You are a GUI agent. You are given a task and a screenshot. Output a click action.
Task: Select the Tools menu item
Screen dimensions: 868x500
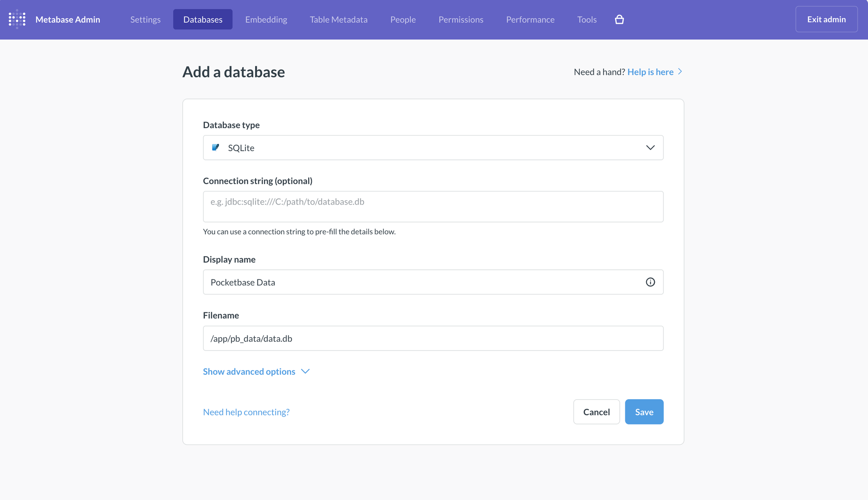point(587,20)
